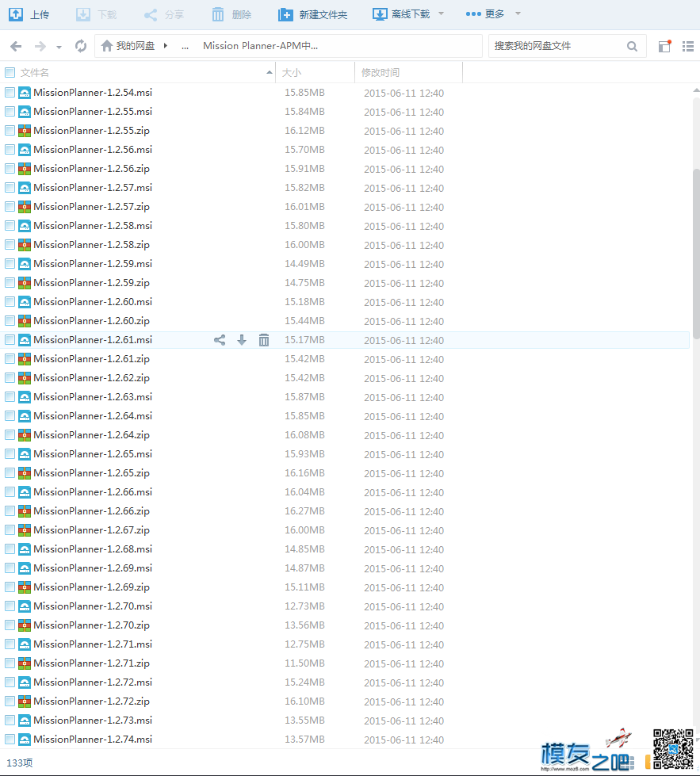Check the box for MissionPlanner-1.2.64.zip
The width and height of the screenshot is (700, 776).
[10, 435]
